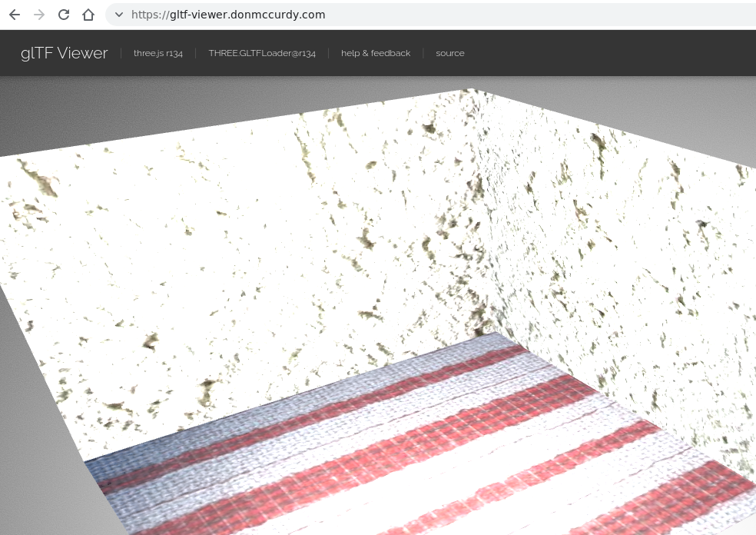
Task: Open the three.js r134 release link
Action: [x=157, y=53]
